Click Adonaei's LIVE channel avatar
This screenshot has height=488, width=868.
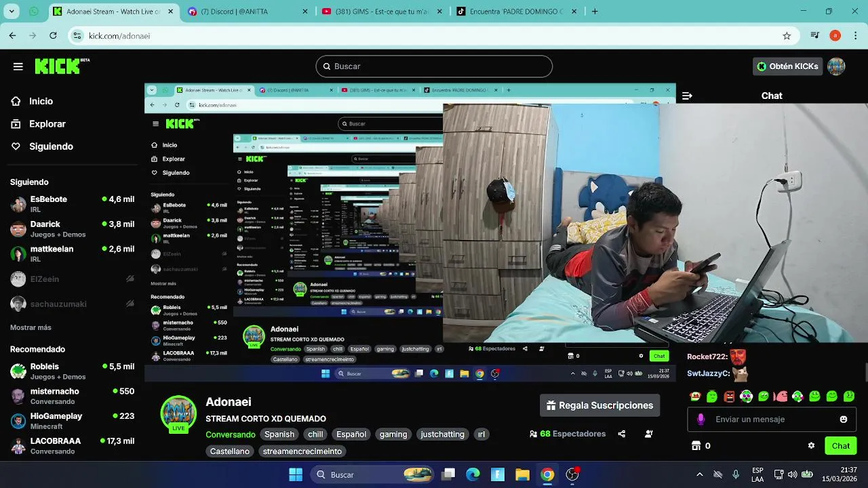click(x=178, y=413)
